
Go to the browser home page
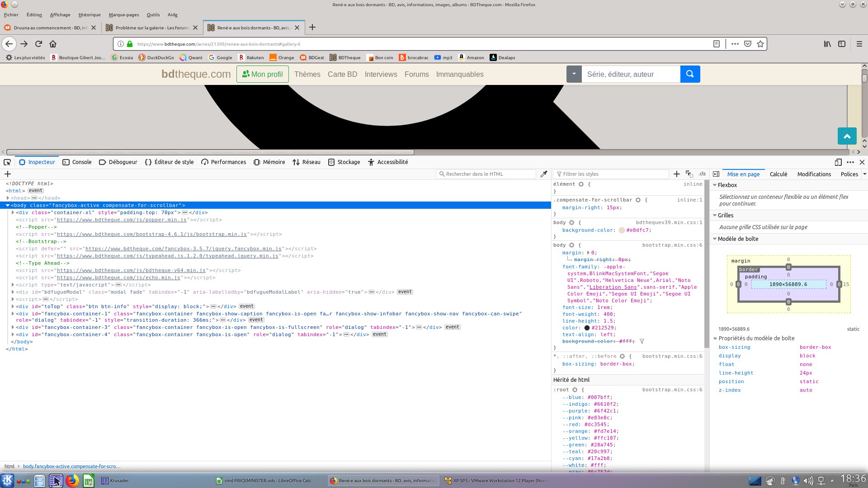point(53,44)
